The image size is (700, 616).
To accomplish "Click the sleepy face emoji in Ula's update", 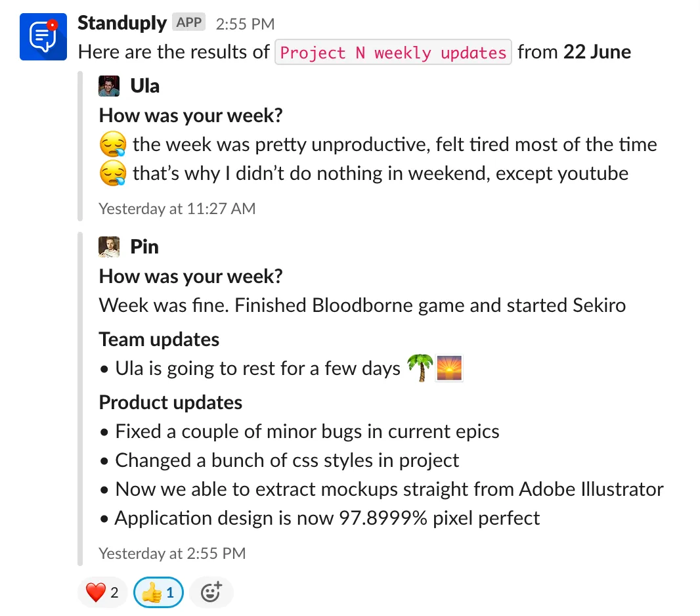I will tap(111, 144).
